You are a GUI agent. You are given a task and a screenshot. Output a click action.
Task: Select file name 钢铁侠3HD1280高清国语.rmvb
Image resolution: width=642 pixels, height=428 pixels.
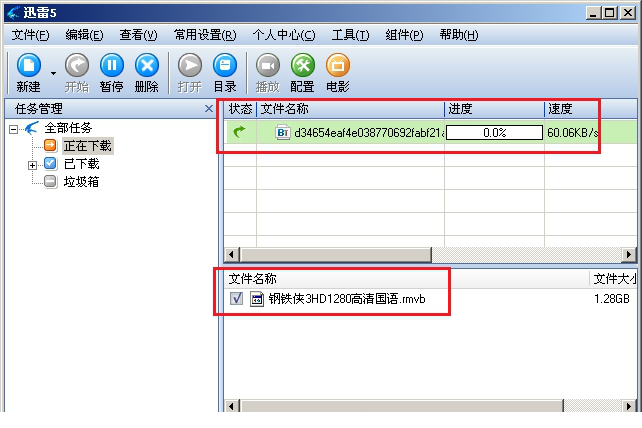(x=347, y=299)
